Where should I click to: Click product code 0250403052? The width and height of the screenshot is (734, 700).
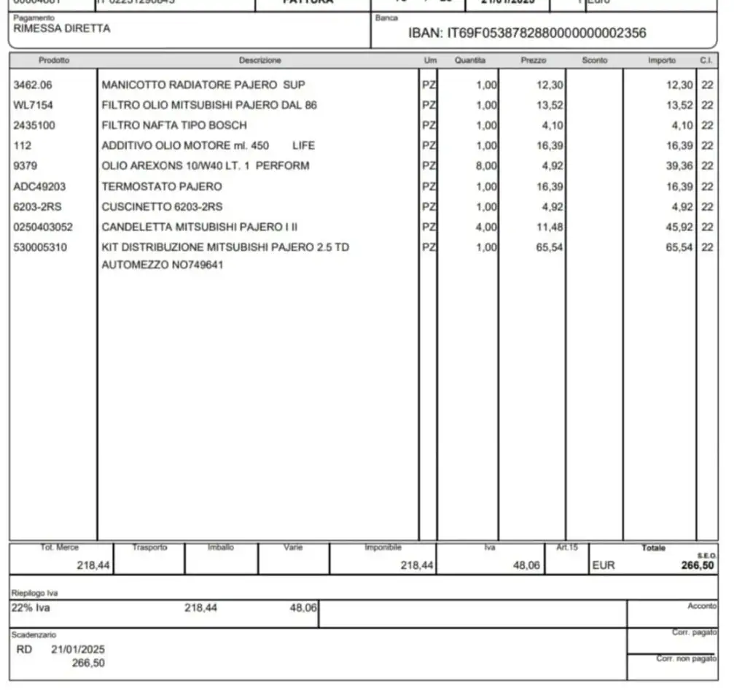[43, 227]
